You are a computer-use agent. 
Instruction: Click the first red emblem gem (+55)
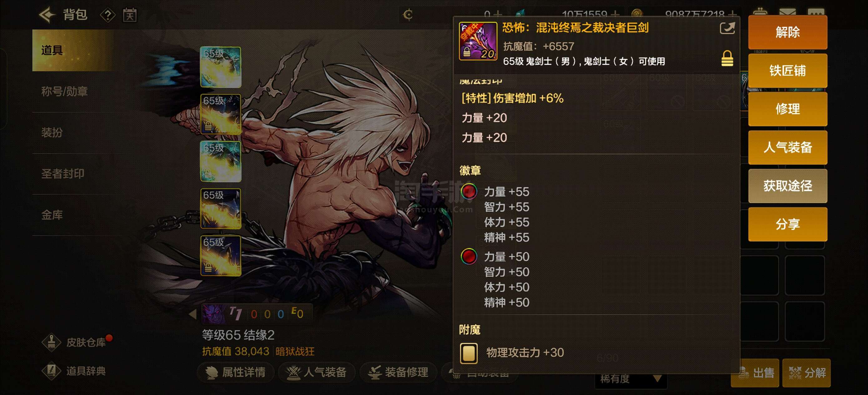tap(469, 191)
